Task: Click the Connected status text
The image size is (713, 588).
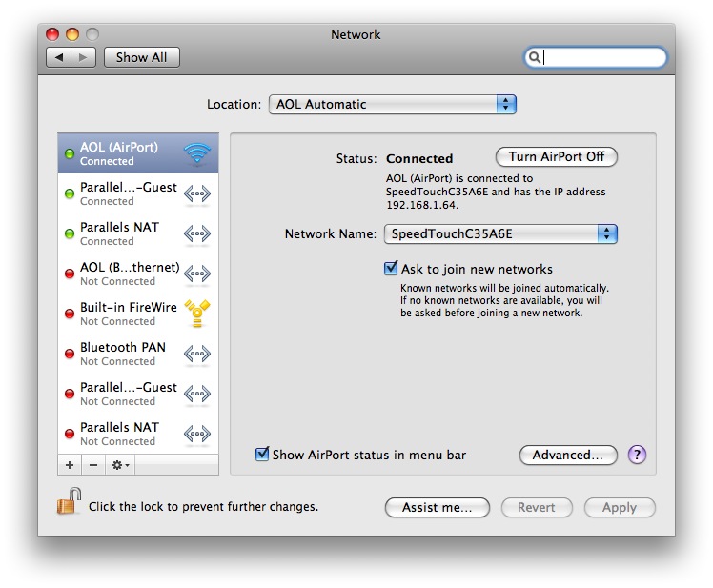Action: [x=419, y=158]
